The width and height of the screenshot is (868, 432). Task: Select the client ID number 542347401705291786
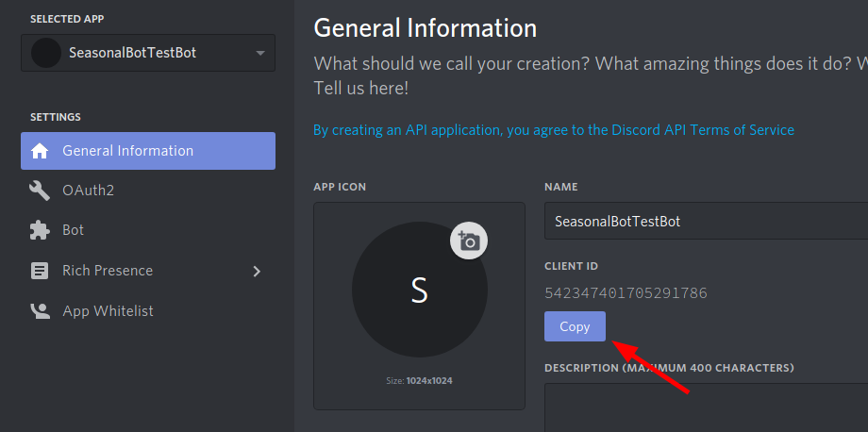tap(626, 293)
